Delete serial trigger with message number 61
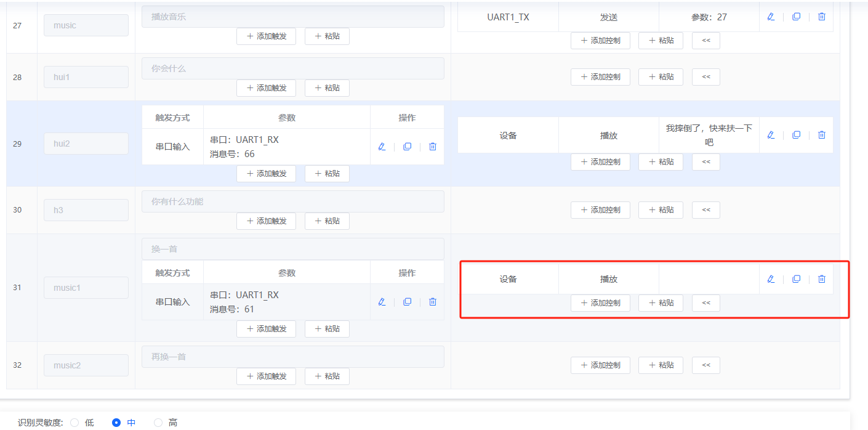This screenshot has width=868, height=430. coord(432,302)
